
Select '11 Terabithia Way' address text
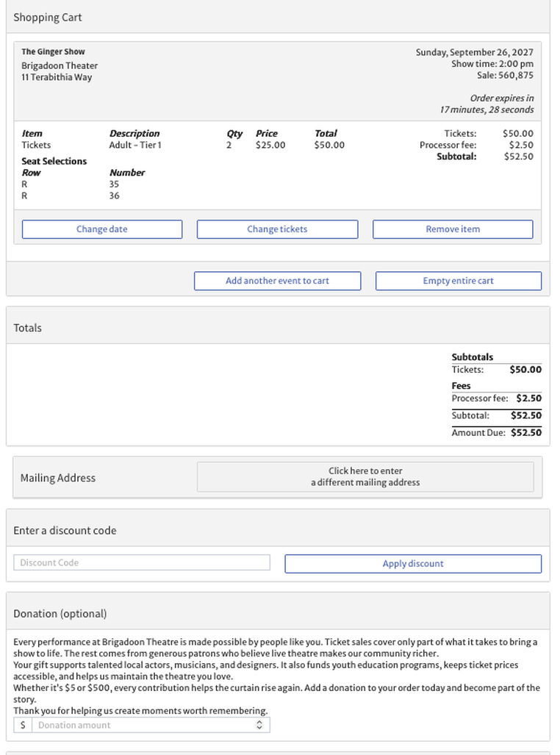point(57,77)
